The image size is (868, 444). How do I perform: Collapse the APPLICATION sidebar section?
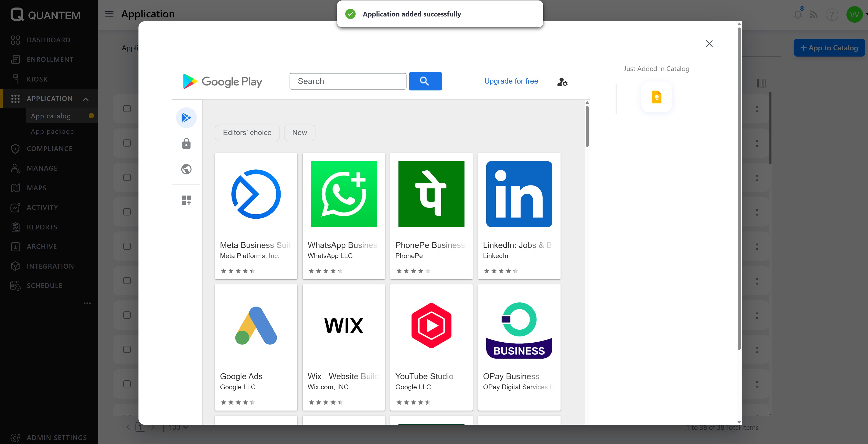pyautogui.click(x=86, y=99)
